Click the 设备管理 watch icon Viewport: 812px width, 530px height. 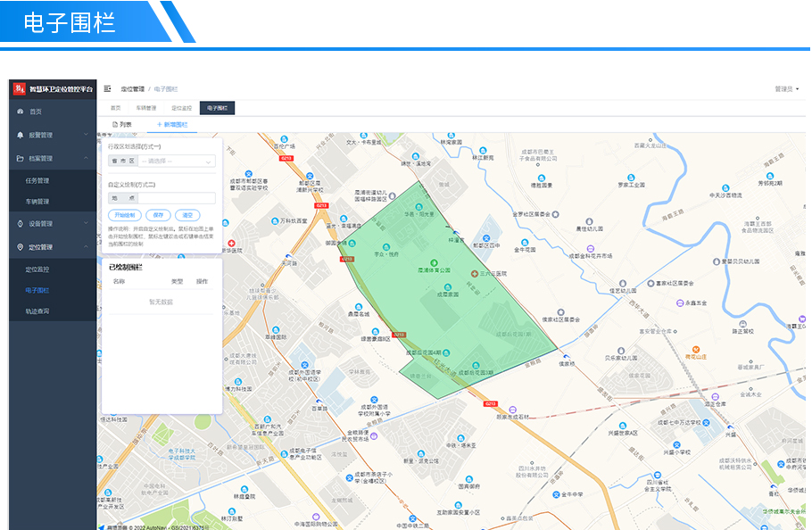pos(21,224)
